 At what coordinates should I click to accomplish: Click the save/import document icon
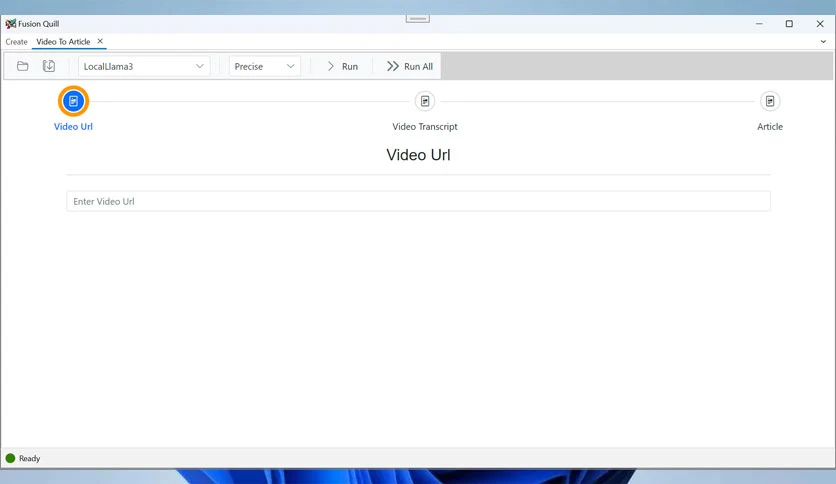point(49,66)
